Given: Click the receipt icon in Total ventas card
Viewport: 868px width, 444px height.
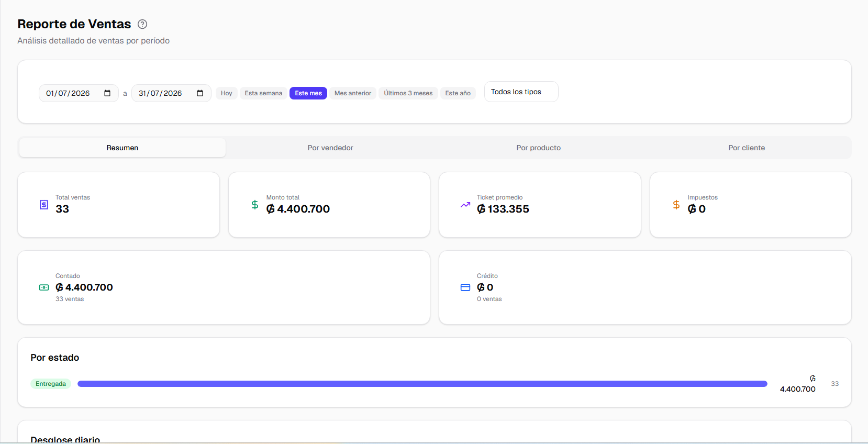Looking at the screenshot, I should [x=44, y=205].
